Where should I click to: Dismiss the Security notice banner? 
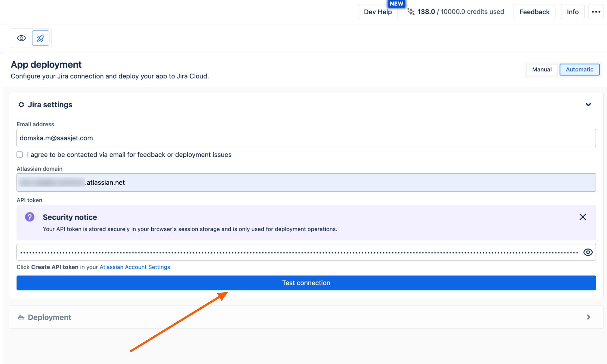click(x=583, y=217)
